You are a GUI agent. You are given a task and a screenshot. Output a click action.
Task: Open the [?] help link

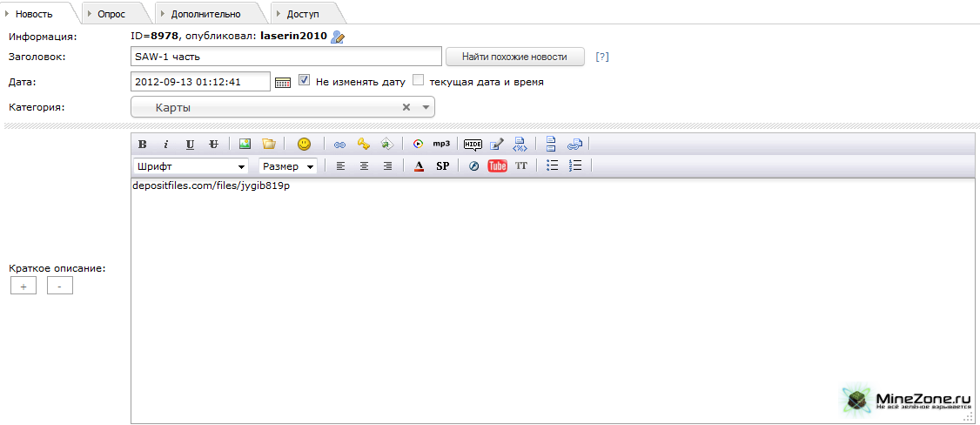[602, 57]
